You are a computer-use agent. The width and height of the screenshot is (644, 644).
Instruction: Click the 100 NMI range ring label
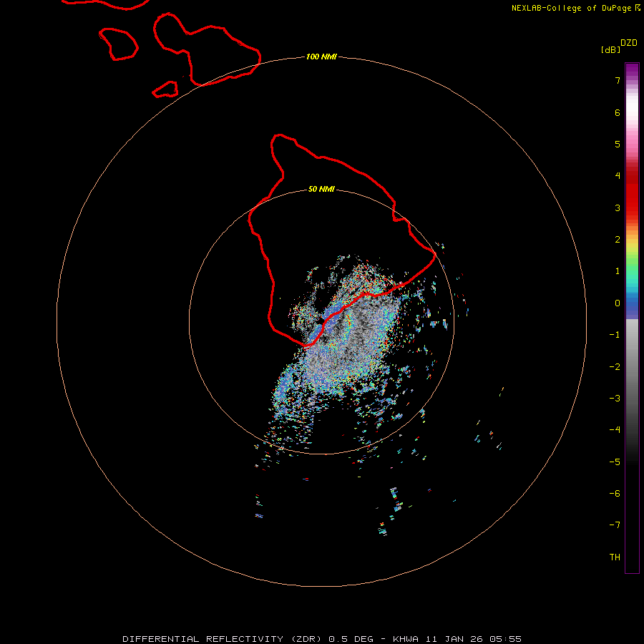click(x=321, y=57)
